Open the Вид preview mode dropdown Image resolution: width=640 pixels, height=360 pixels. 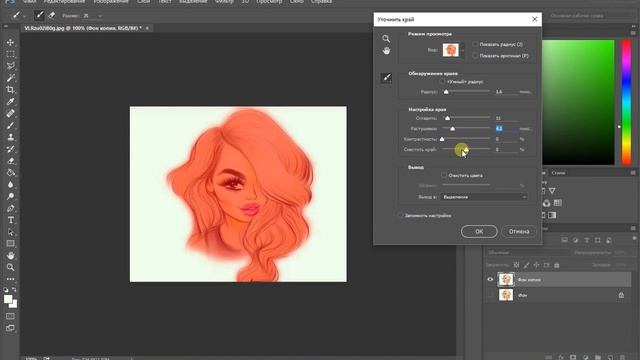click(463, 50)
